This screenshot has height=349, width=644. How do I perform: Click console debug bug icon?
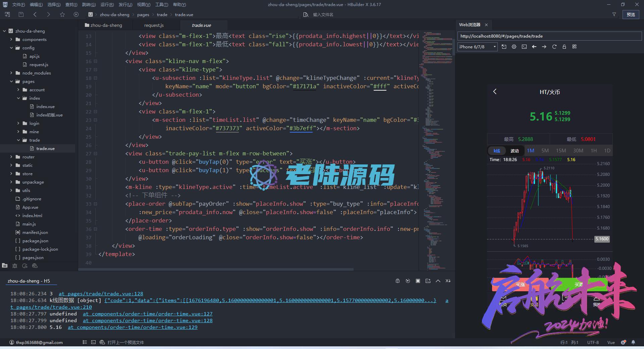(x=397, y=281)
